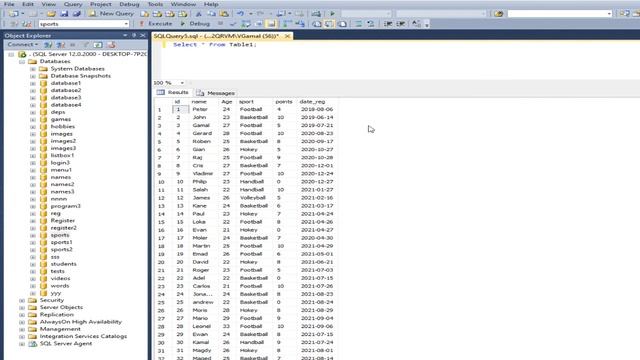Click the Paste icon in toolbar
640x360 pixels.
pos(224,13)
